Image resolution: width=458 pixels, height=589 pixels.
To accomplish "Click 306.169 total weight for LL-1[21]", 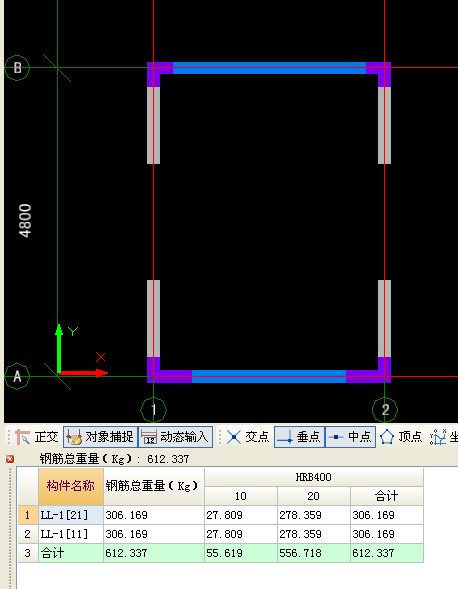I will (154, 515).
